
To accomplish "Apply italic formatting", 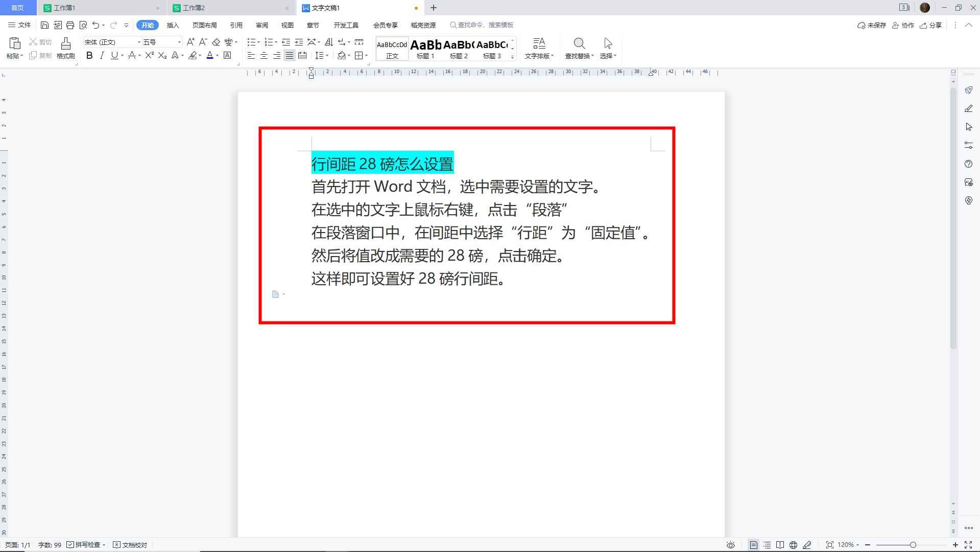I will pos(102,56).
